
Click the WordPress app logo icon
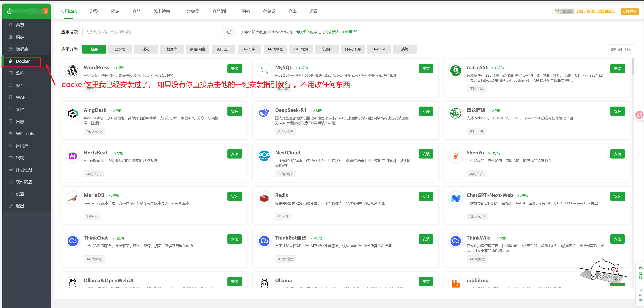point(73,71)
